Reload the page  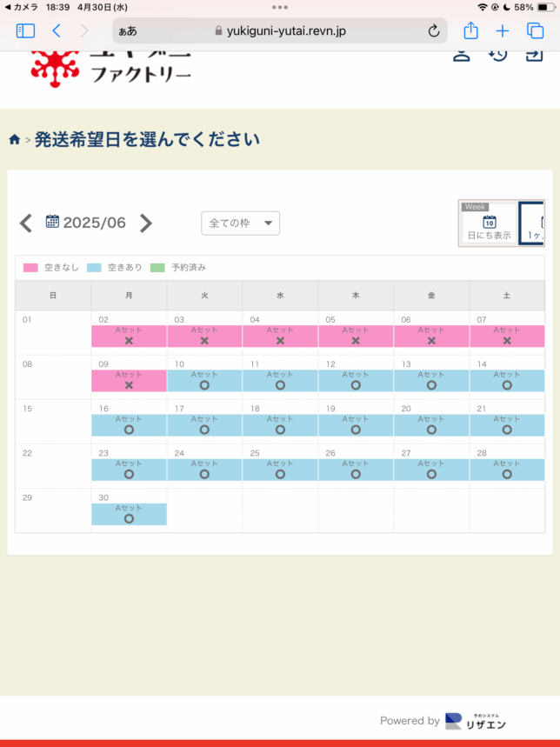tap(433, 31)
